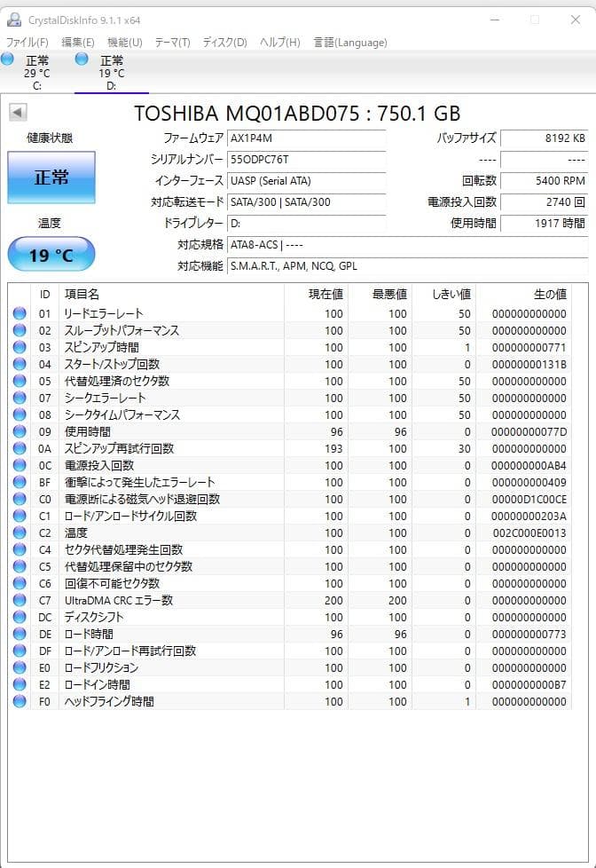Click the status icon for シークタイムパフォーマンス
The width and height of the screenshot is (596, 868).
[20, 414]
